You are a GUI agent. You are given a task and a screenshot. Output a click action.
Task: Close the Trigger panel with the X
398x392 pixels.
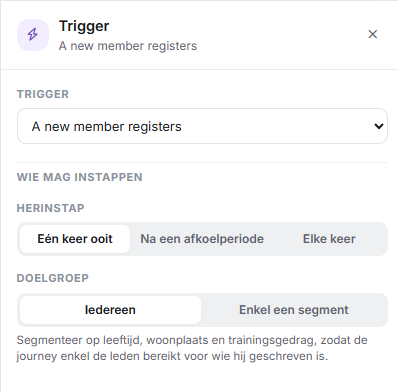(x=373, y=34)
